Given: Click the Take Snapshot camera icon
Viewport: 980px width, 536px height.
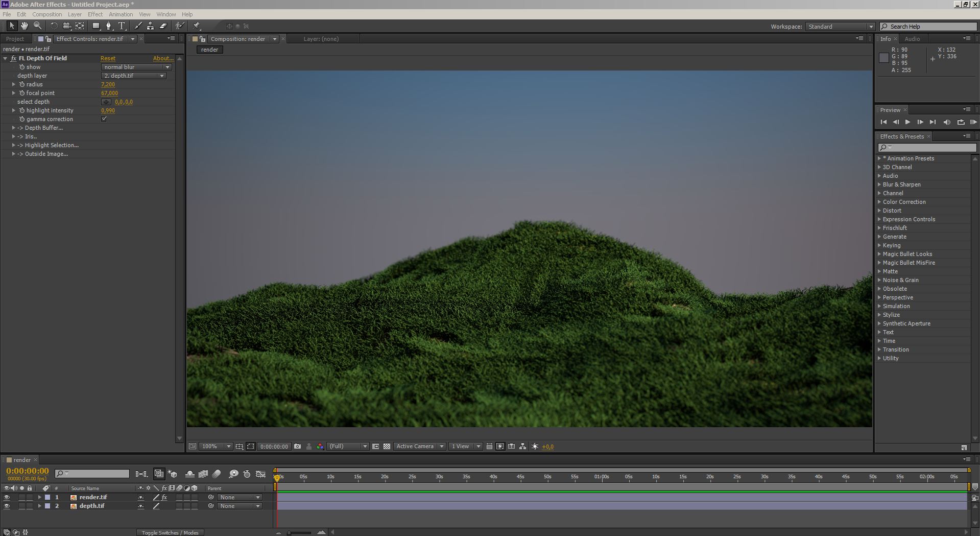Looking at the screenshot, I should pyautogui.click(x=298, y=446).
